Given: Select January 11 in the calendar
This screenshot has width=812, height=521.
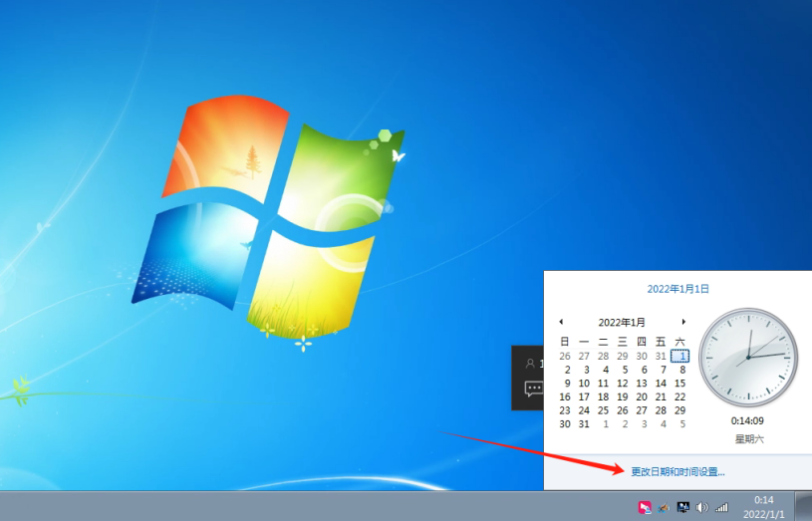Looking at the screenshot, I should (604, 384).
